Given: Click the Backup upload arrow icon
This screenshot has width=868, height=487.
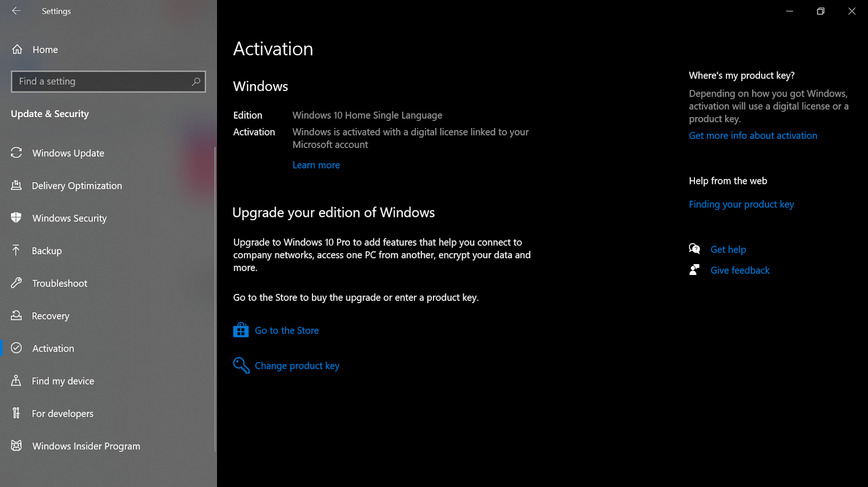Looking at the screenshot, I should [16, 250].
